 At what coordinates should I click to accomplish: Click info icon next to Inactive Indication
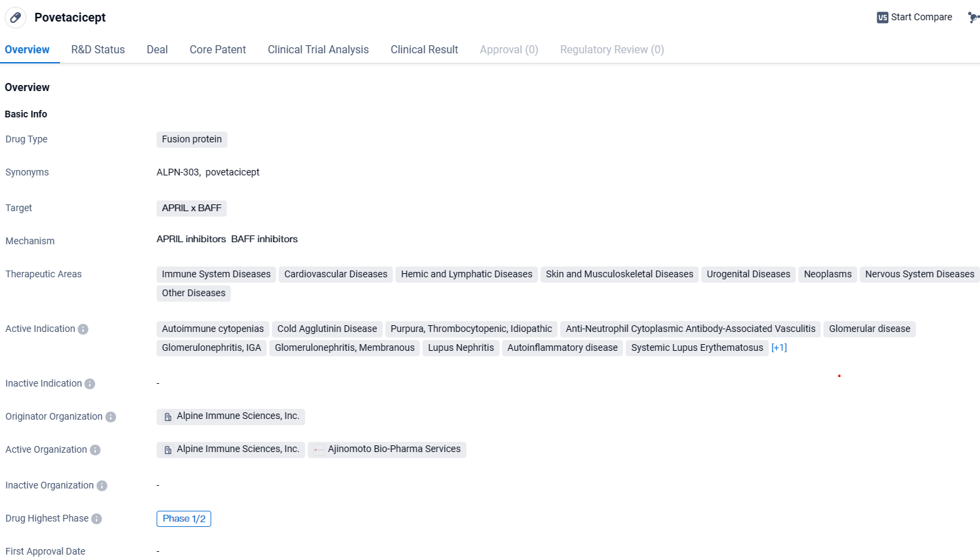[90, 384]
